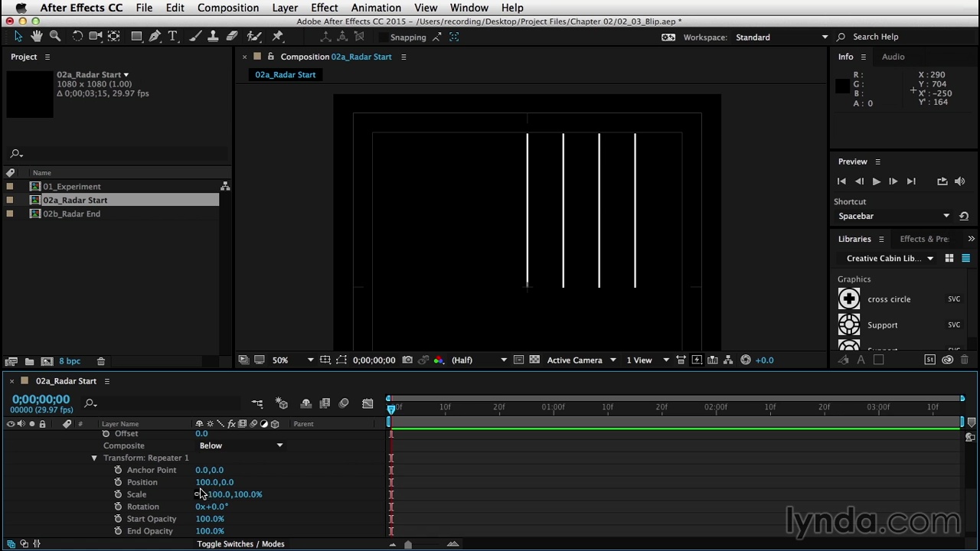
Task: Select the Pen tool
Action: pyautogui.click(x=155, y=36)
